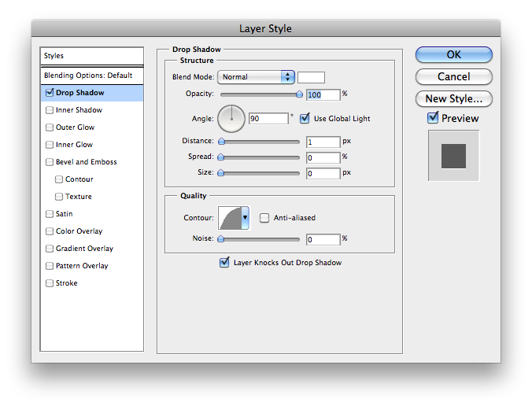
Task: Enable the Outer Glow checkbox
Action: (x=50, y=127)
